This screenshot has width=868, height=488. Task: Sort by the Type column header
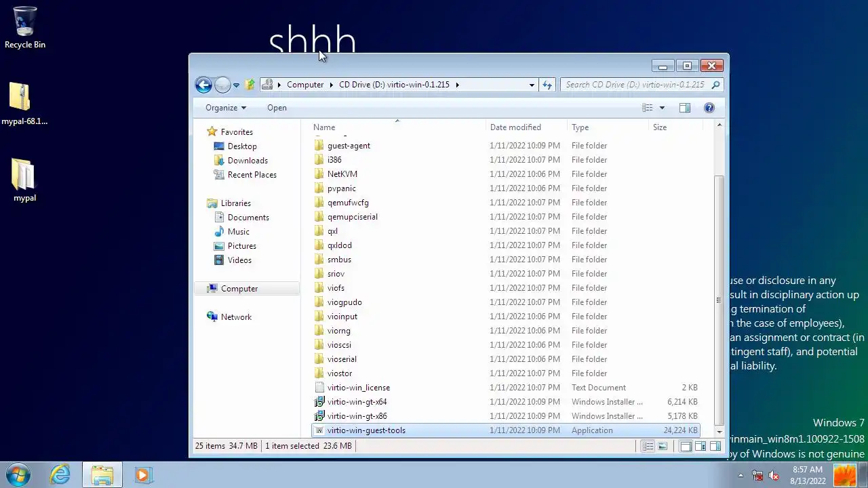click(x=608, y=127)
